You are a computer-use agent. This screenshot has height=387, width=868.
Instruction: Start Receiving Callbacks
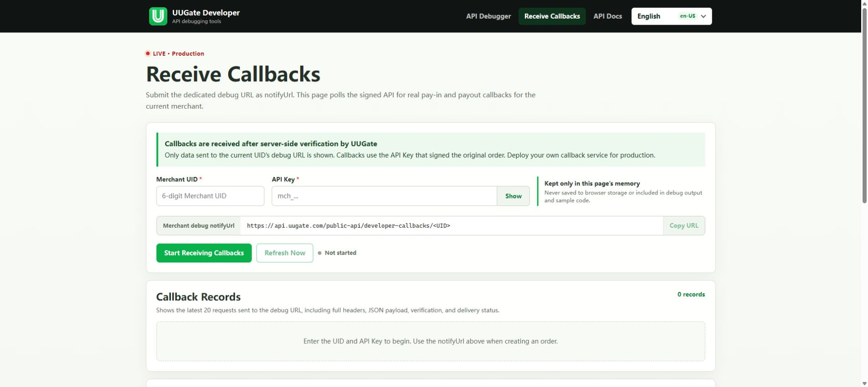pyautogui.click(x=204, y=253)
